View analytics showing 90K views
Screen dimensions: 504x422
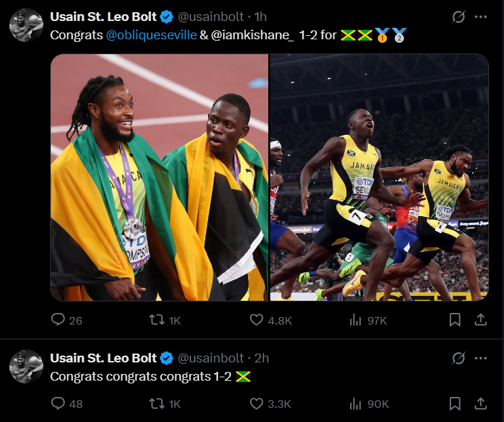tap(355, 404)
